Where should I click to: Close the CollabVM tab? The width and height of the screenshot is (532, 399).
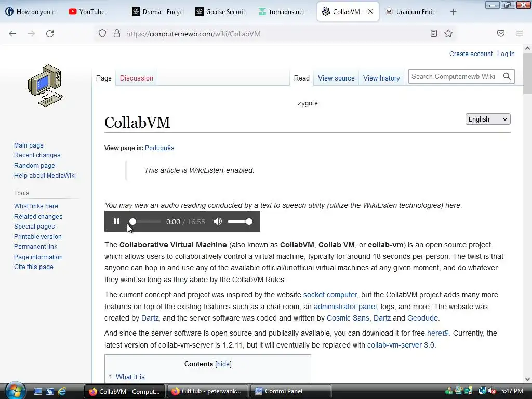pos(370,11)
